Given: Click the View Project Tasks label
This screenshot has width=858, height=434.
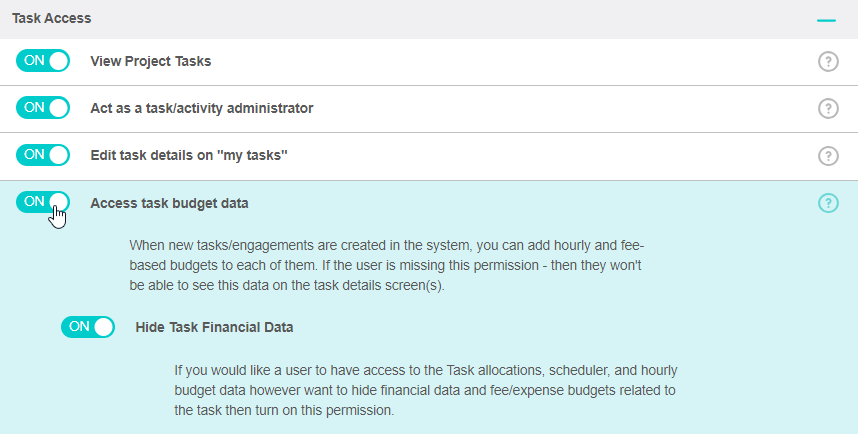Looking at the screenshot, I should pyautogui.click(x=151, y=61).
